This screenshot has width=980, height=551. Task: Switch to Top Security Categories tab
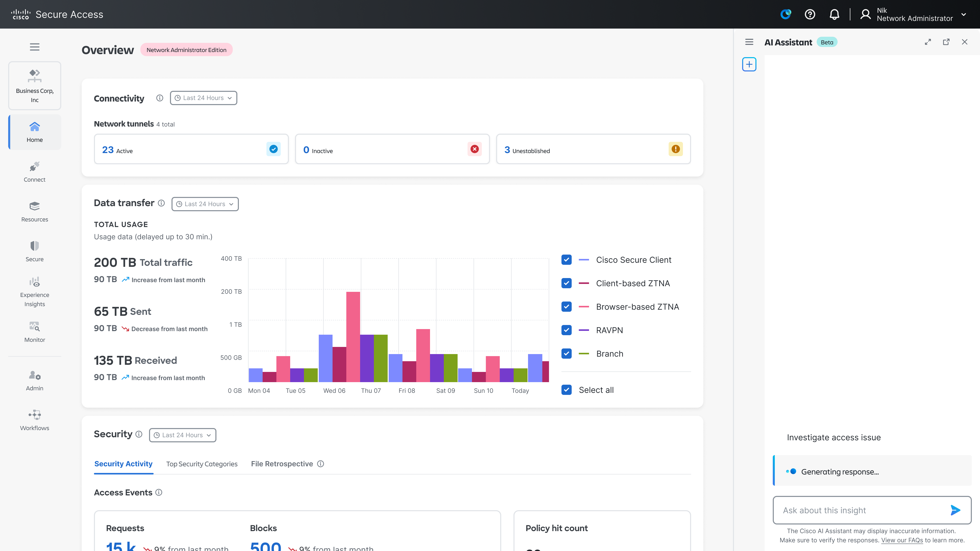tap(202, 464)
